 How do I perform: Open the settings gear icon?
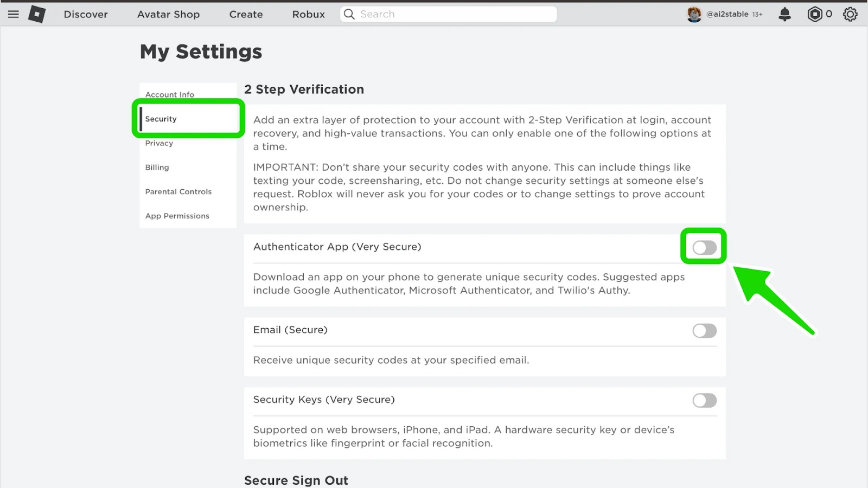pos(850,14)
